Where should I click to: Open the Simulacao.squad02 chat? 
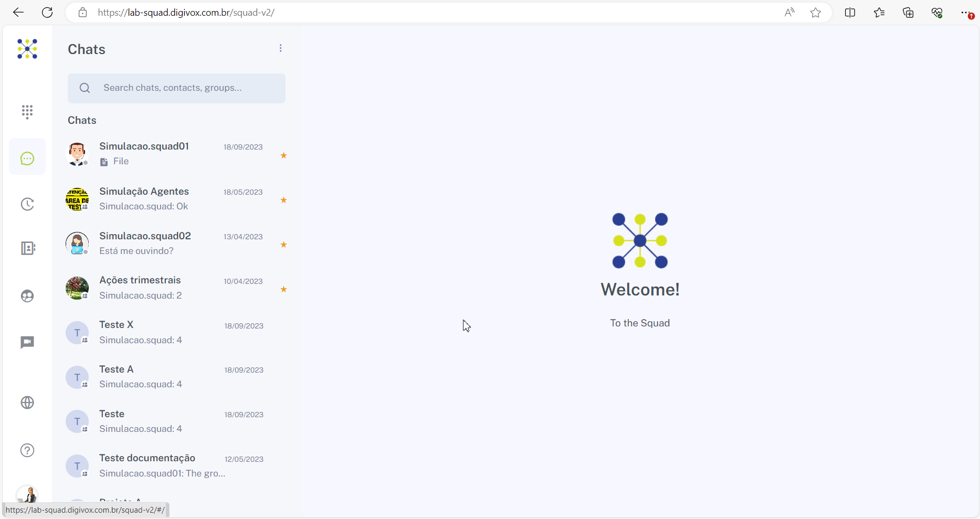pyautogui.click(x=176, y=243)
